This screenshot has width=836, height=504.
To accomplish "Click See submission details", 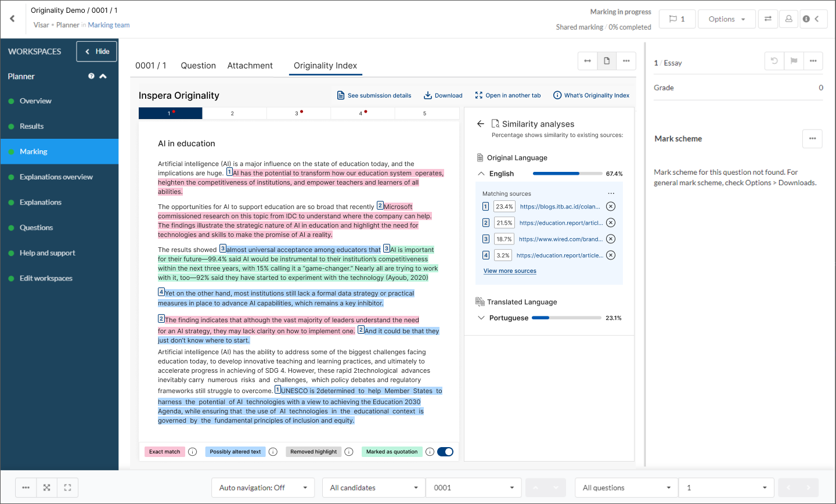I will [x=374, y=95].
